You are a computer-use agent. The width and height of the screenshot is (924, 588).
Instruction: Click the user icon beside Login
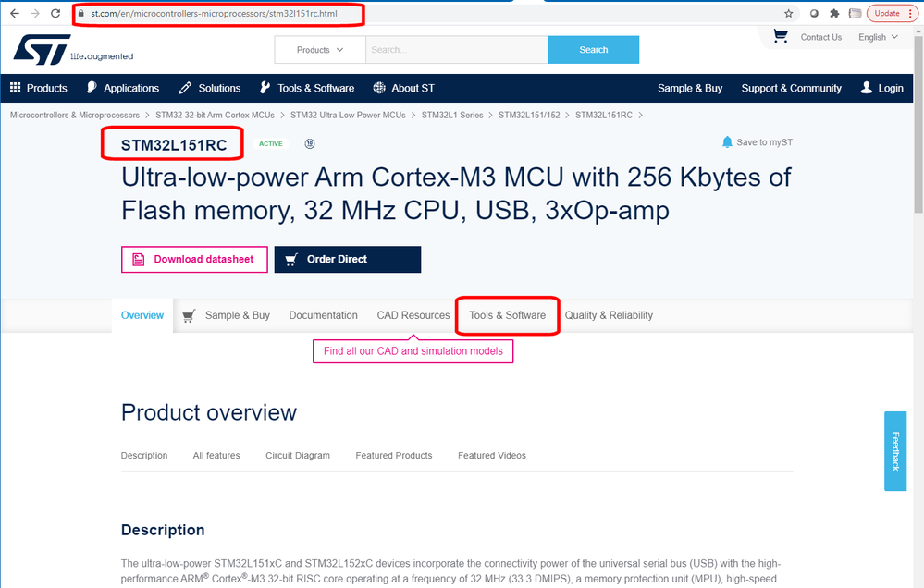point(867,88)
